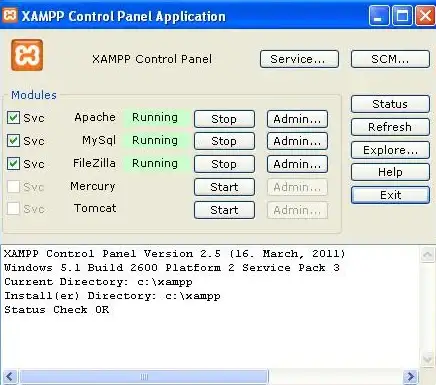Start the Tomcat module

click(224, 210)
